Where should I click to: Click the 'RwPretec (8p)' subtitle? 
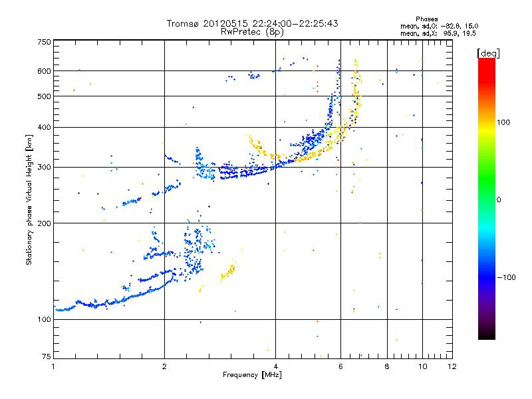click(x=252, y=32)
